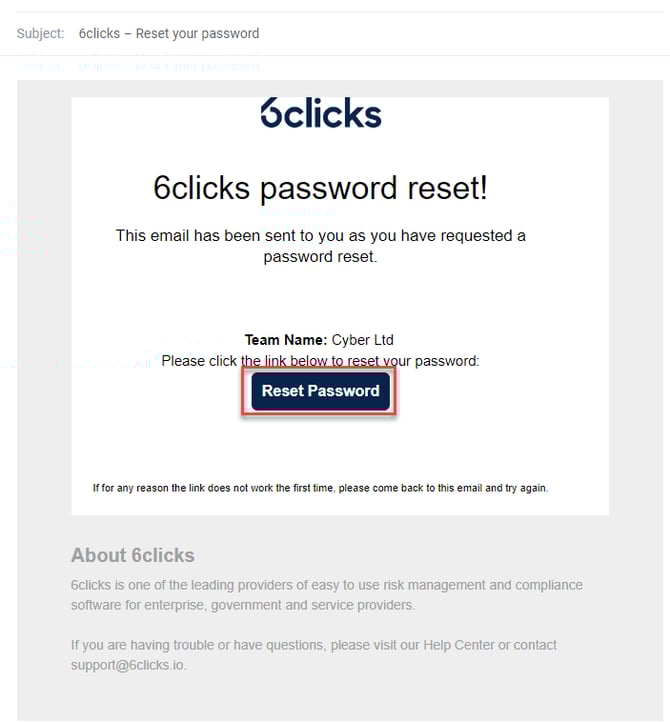
Task: Select the Subject: field label
Action: tap(40, 34)
